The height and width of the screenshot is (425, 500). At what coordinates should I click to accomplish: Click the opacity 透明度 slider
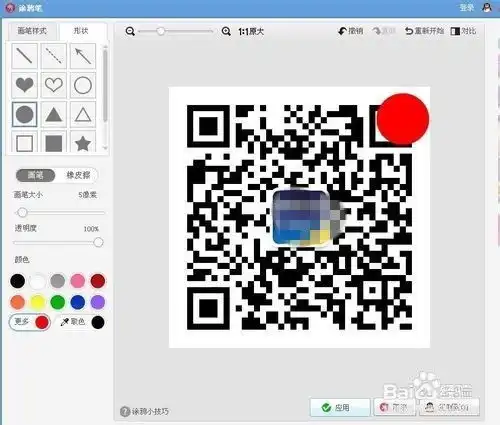pos(58,242)
